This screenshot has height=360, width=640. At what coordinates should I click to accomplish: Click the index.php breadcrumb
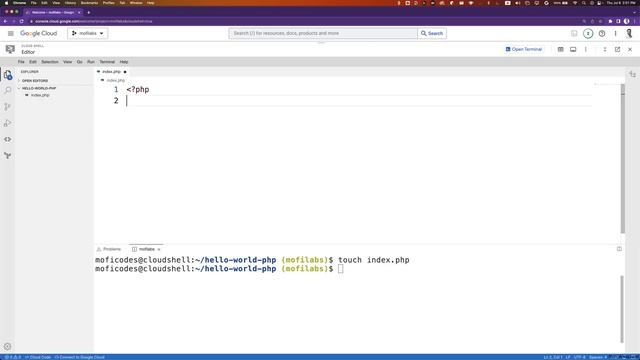(116, 80)
